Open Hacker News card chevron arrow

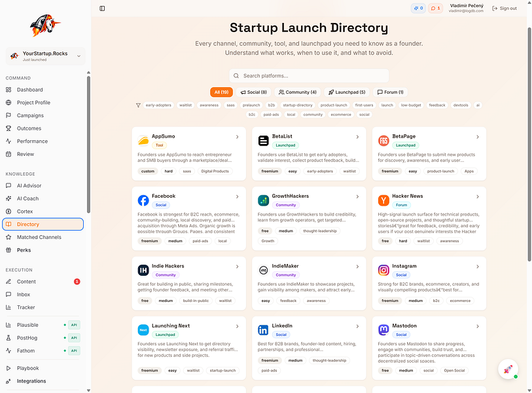478,196
